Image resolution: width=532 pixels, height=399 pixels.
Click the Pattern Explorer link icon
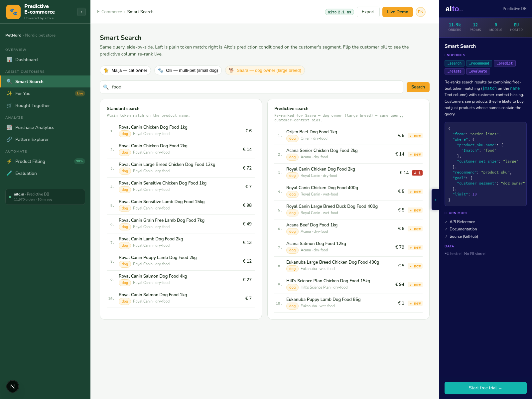point(9,139)
